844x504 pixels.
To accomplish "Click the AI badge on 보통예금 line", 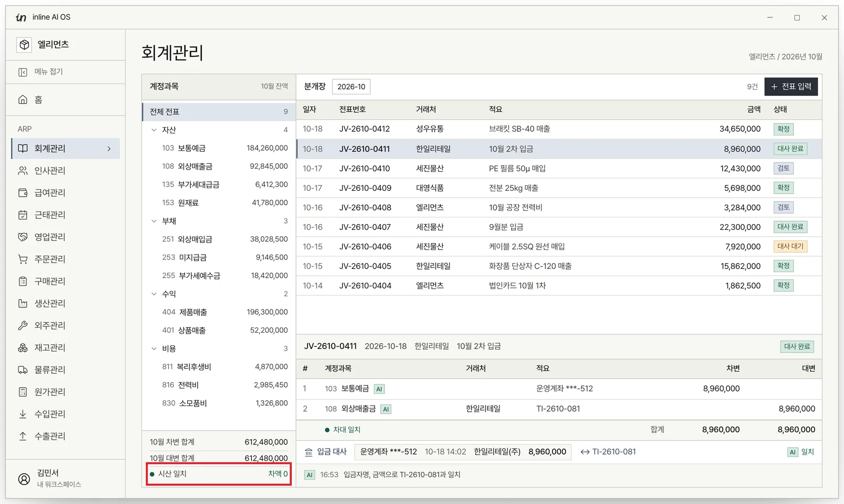I will coord(379,389).
